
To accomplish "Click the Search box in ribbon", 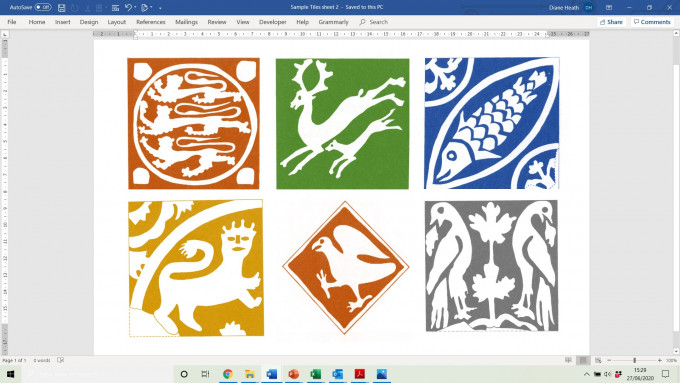I will 373,22.
